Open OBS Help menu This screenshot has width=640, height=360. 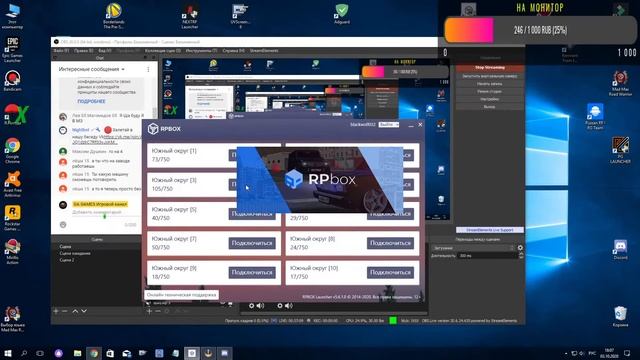tap(233, 51)
